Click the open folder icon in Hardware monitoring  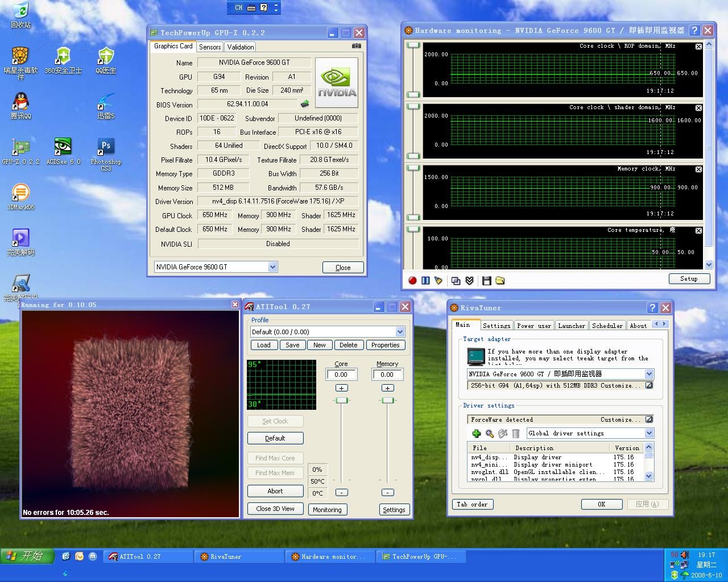point(500,280)
